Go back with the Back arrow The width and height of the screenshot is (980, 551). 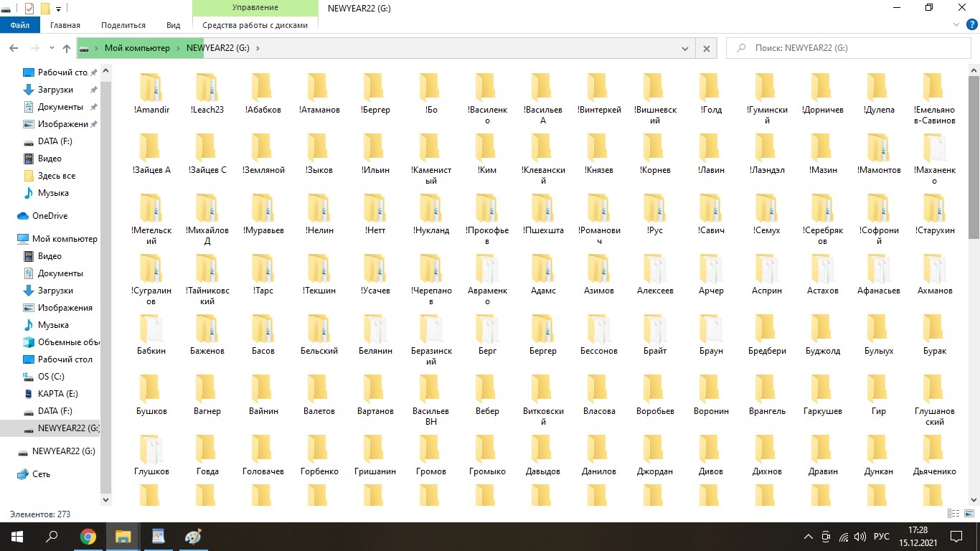(14, 48)
